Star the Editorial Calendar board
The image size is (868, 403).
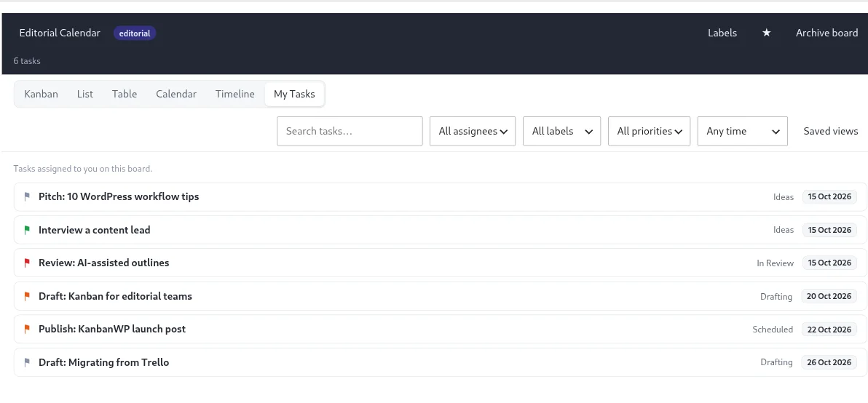[766, 33]
